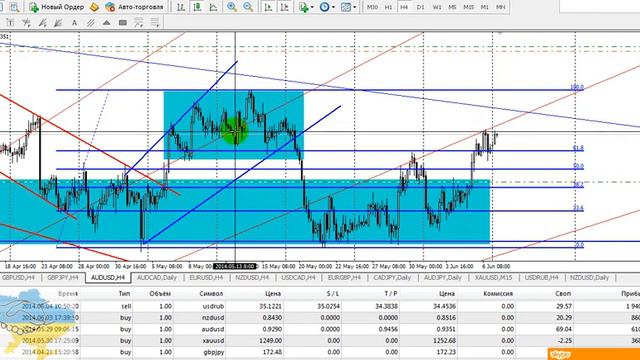Screen dimensions: 640x360
Task: Switch chart to line chart mode
Action: pyautogui.click(x=213, y=7)
